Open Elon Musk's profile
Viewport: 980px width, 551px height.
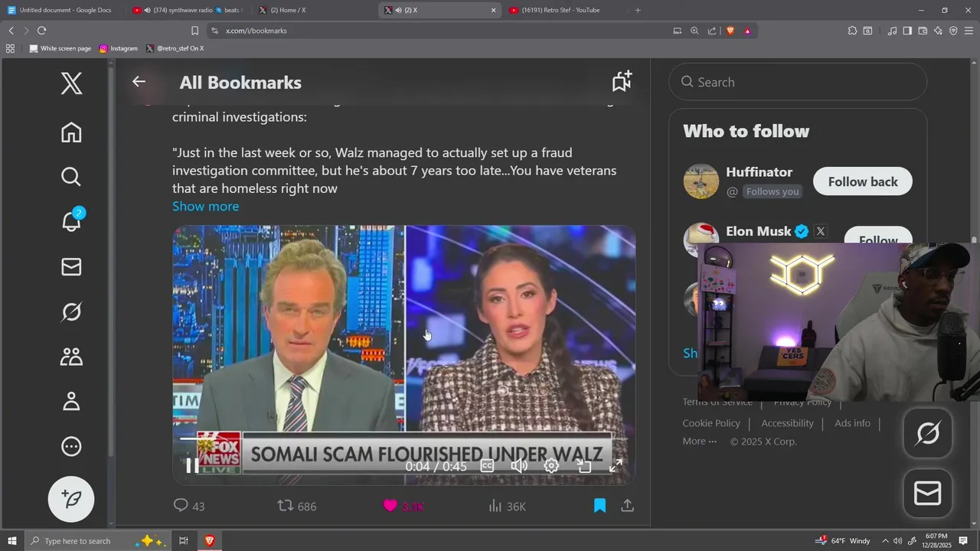pos(758,231)
